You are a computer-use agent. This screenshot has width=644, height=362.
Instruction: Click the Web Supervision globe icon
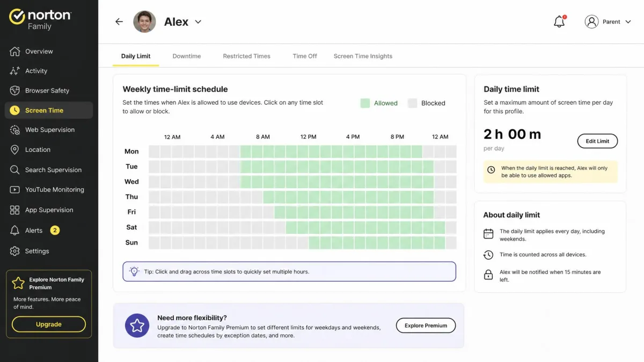pos(15,130)
